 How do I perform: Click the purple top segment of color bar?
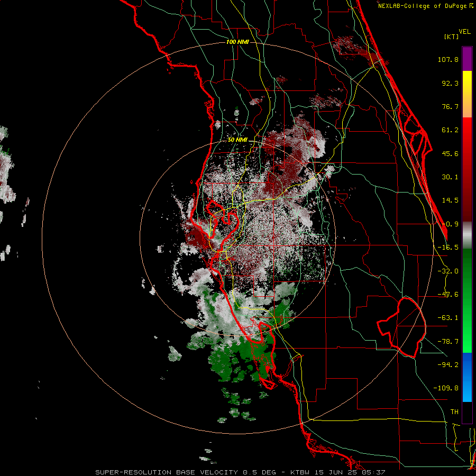(467, 59)
